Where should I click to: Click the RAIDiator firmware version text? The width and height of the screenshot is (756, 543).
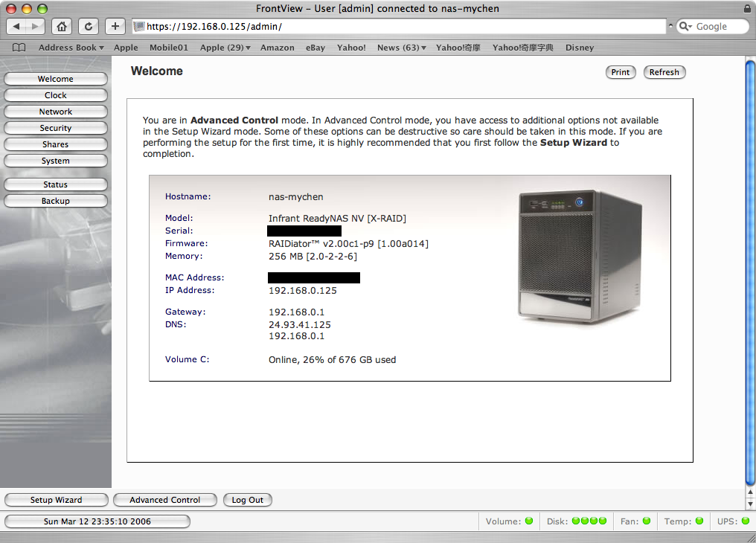[x=348, y=244]
